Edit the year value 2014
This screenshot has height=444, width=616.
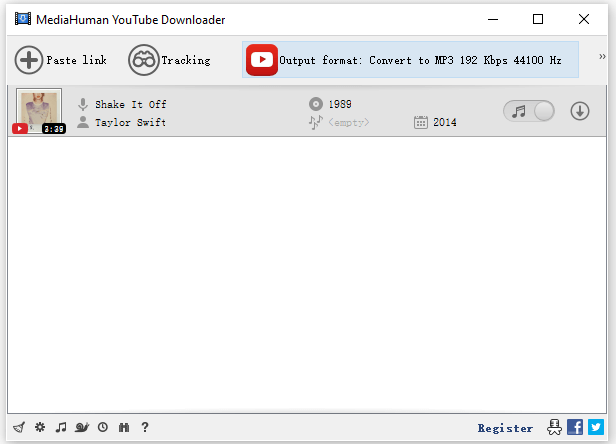coord(445,123)
